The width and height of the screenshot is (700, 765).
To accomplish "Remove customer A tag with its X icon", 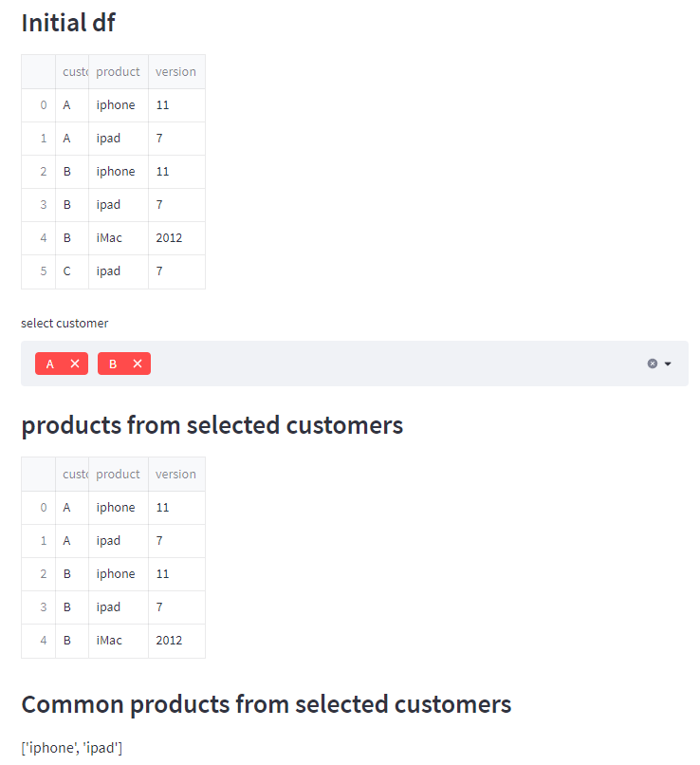I will coord(75,364).
